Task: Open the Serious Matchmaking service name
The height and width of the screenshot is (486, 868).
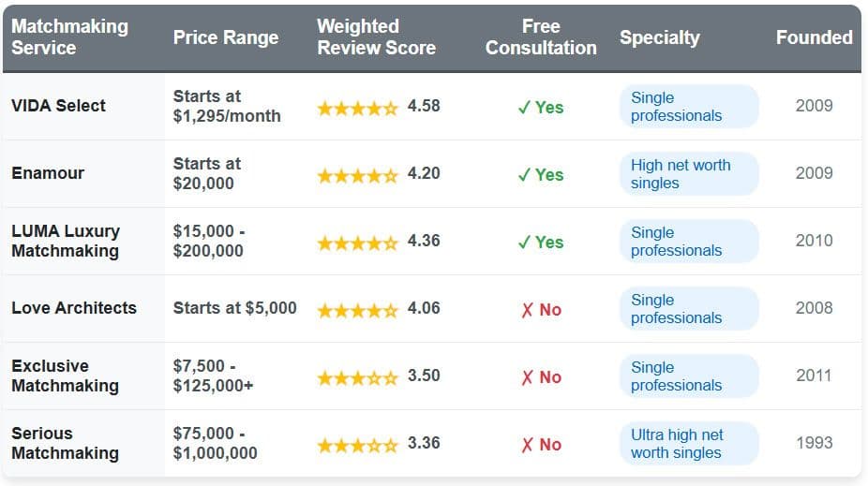Action: pyautogui.click(x=65, y=443)
